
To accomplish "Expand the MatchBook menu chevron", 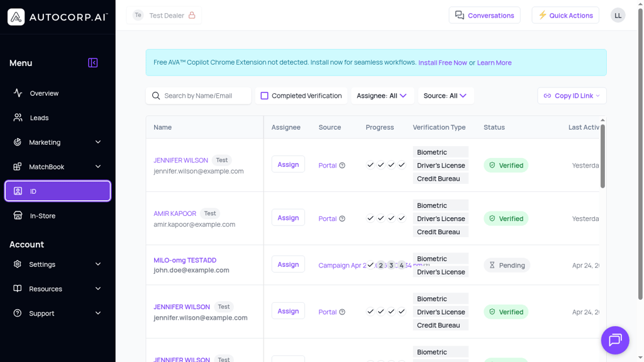I will click(x=98, y=167).
